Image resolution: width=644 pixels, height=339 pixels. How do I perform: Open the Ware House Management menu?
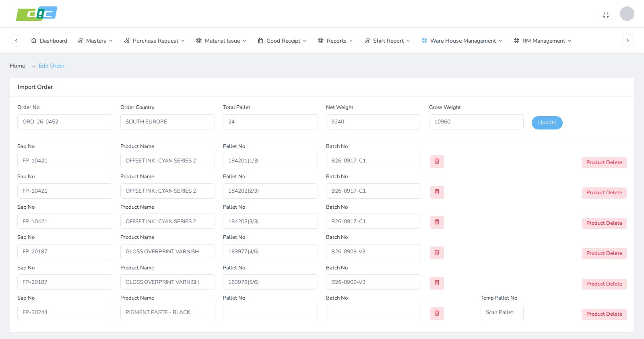point(462,41)
